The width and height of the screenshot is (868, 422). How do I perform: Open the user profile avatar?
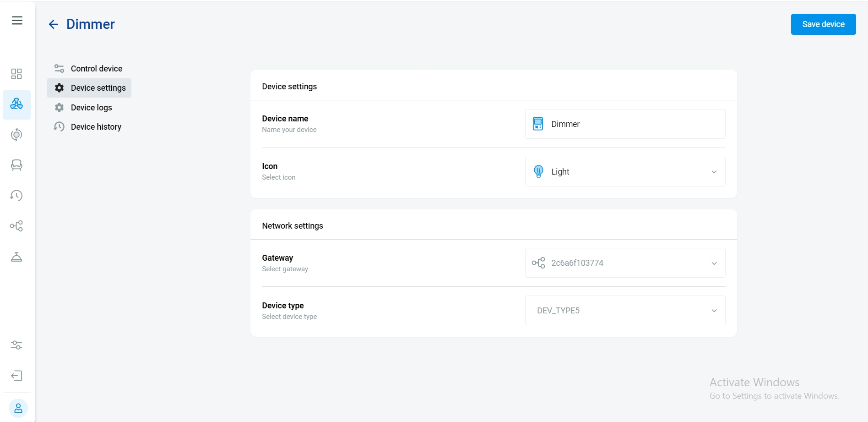[x=18, y=408]
